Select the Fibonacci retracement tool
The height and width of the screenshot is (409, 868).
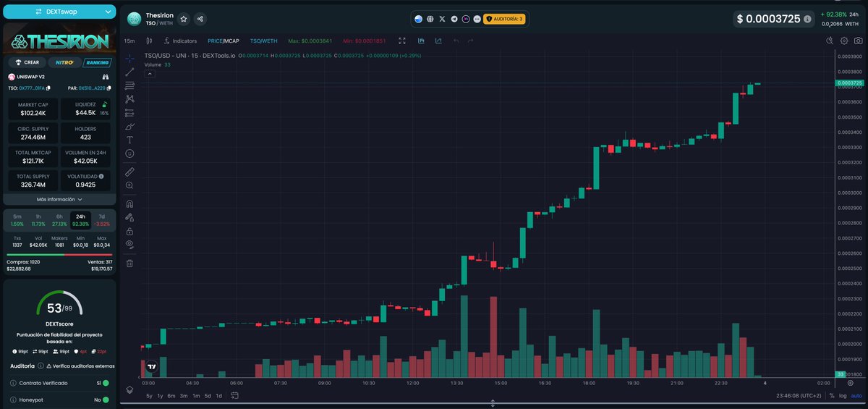point(129,85)
